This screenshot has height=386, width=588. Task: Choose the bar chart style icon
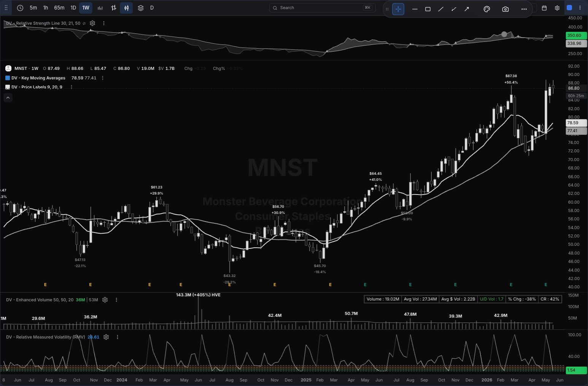point(100,8)
